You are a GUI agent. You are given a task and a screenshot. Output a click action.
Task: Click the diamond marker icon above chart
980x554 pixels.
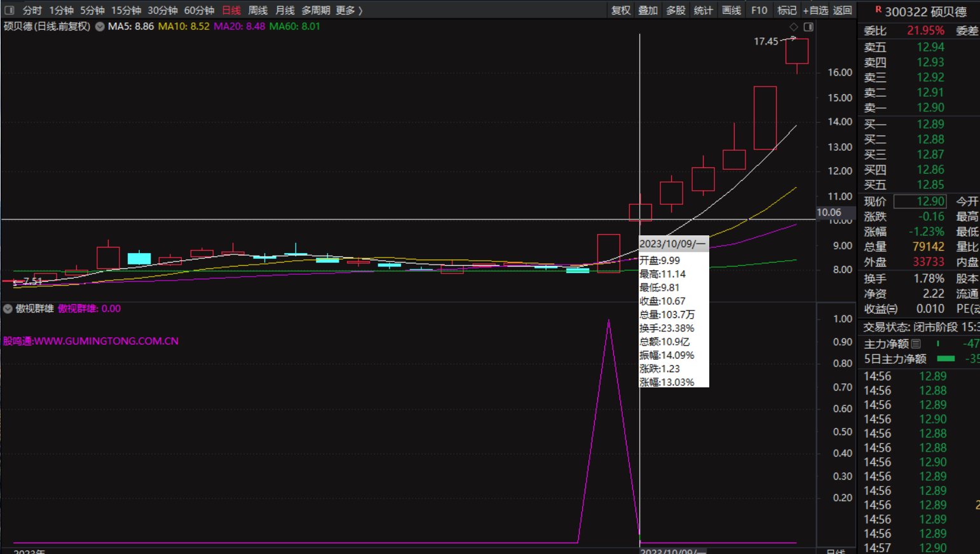[794, 27]
